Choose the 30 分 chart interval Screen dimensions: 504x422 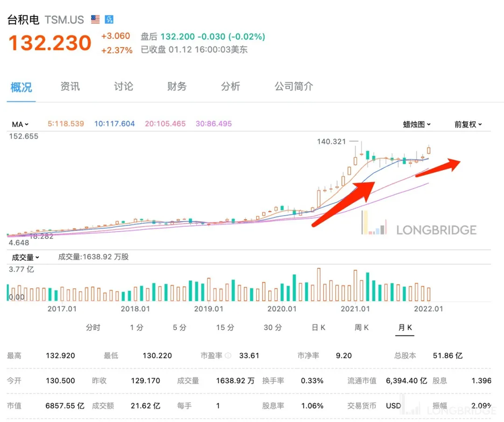pos(272,328)
